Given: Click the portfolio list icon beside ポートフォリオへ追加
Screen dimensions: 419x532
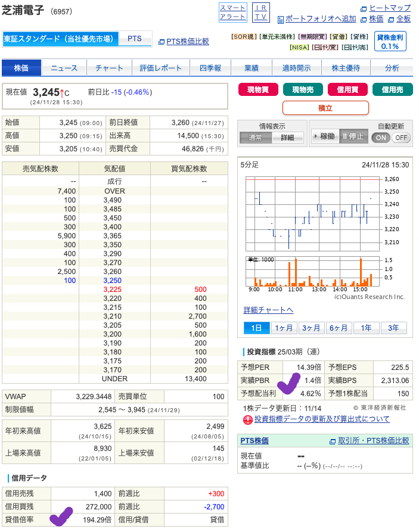Looking at the screenshot, I should pos(281,20).
